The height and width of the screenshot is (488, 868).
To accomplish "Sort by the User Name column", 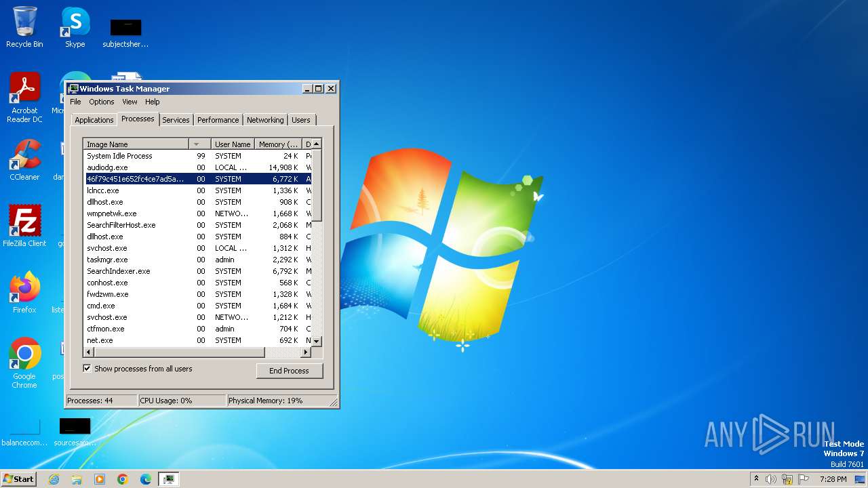I will [x=233, y=144].
